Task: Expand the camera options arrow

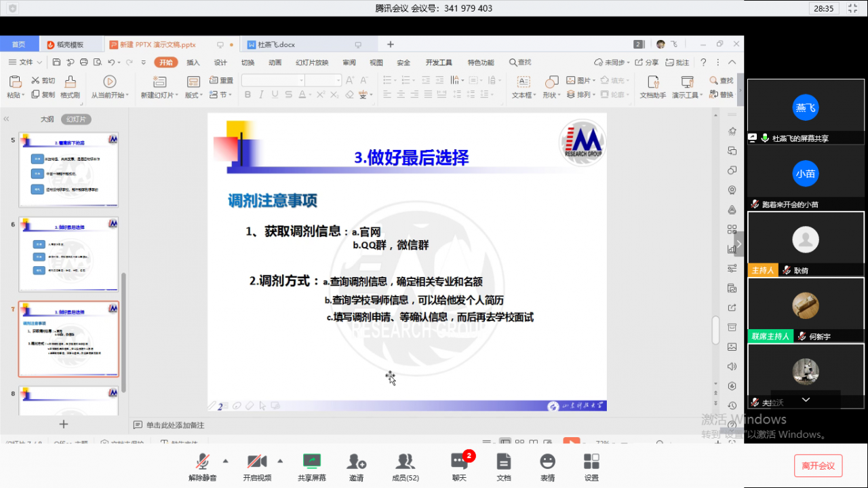Action: [x=280, y=462]
